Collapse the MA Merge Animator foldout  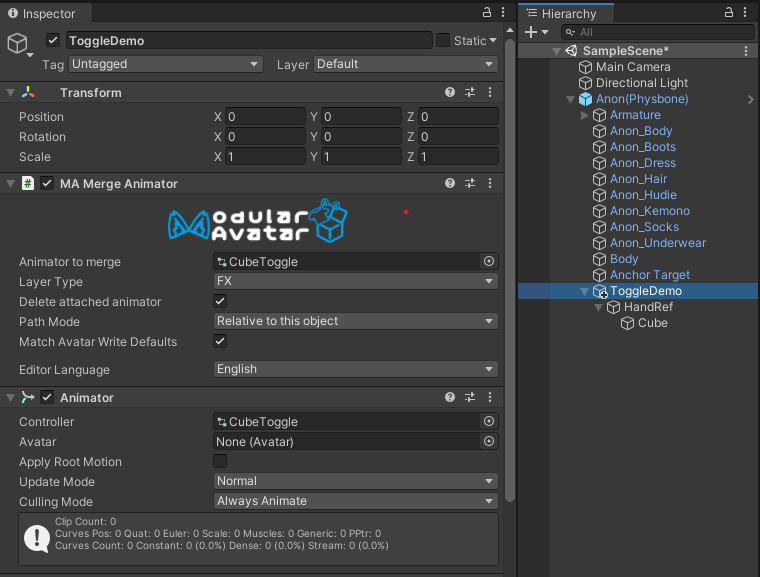pos(10,183)
